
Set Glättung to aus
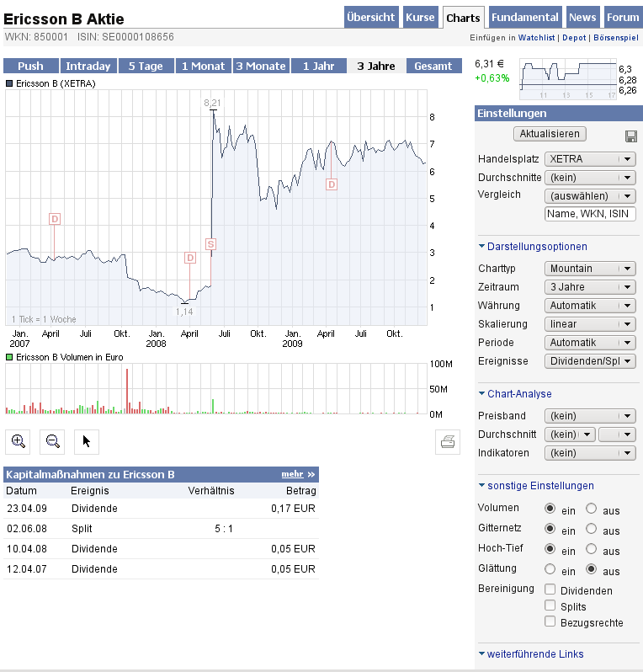591,568
